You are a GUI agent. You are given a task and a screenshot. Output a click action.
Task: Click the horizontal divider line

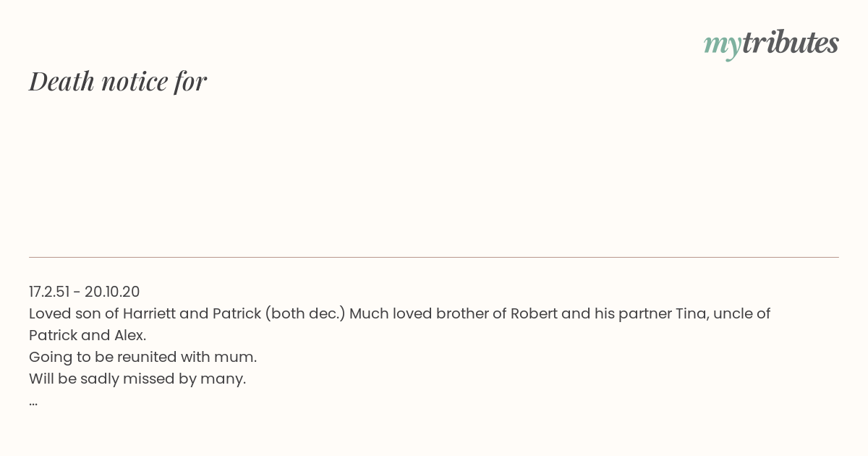click(434, 257)
